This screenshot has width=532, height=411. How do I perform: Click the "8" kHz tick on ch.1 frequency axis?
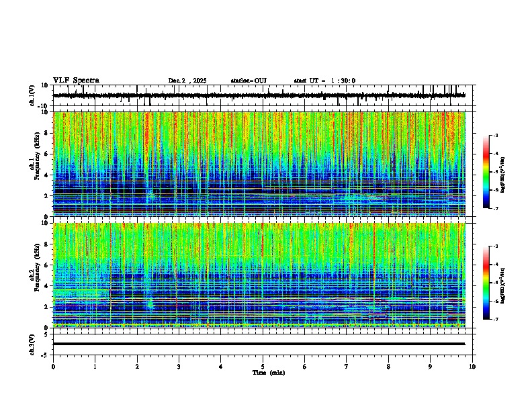coord(48,133)
